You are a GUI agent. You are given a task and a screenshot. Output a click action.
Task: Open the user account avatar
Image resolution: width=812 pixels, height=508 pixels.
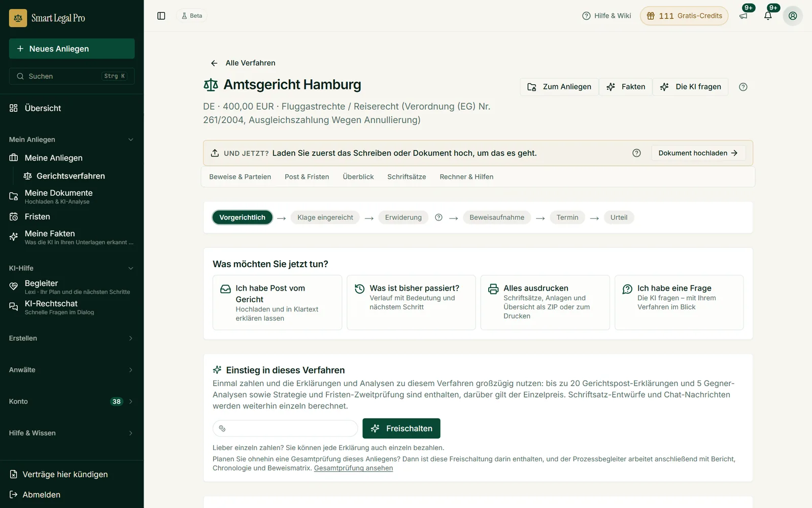tap(793, 16)
